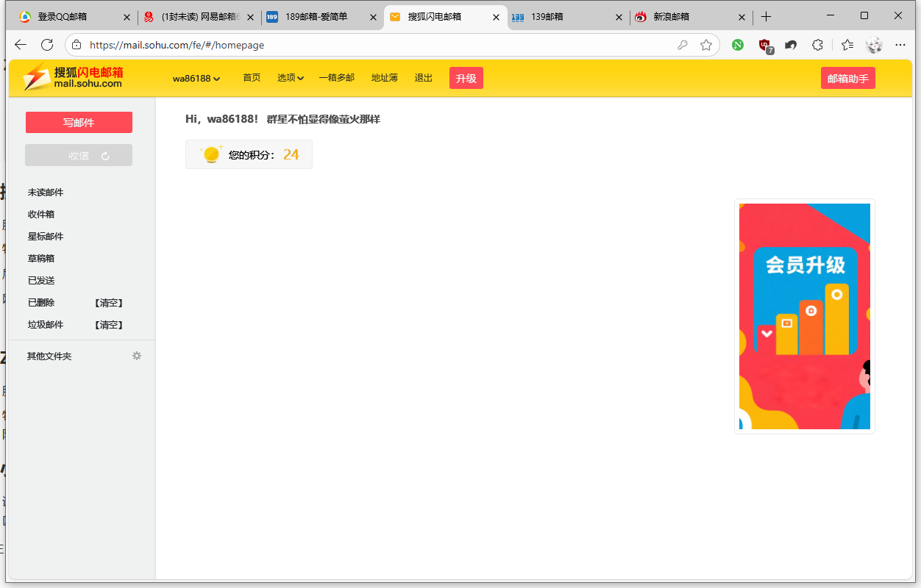Click the saved password key icon
This screenshot has height=588, width=921.
tap(683, 45)
